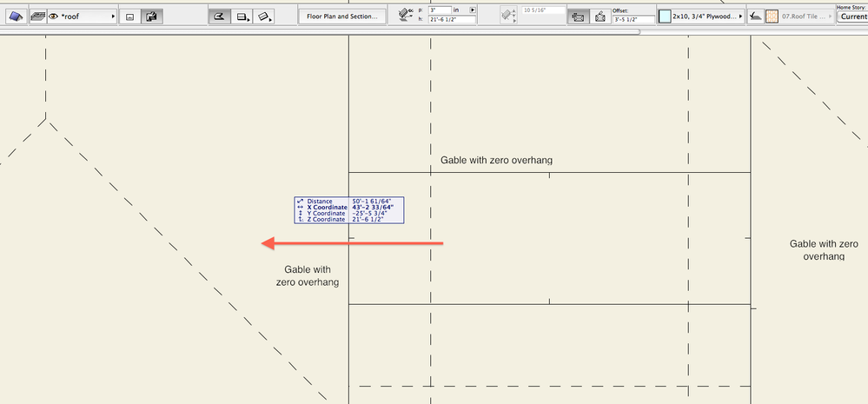Click the 10 5/16" thickness field
This screenshot has width=868, height=404.
tap(543, 10)
